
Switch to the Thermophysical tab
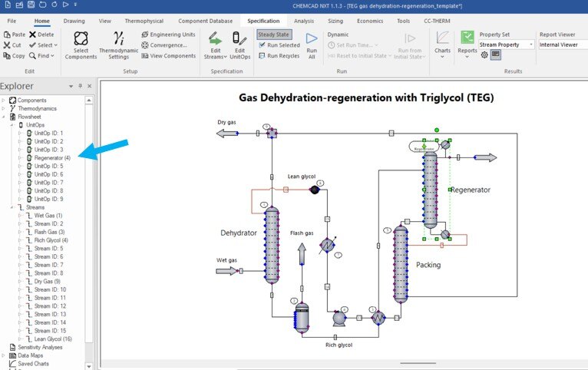click(x=144, y=21)
